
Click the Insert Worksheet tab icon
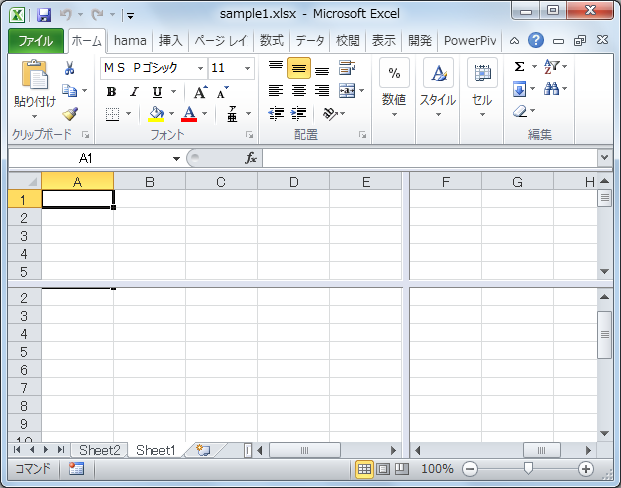pyautogui.click(x=203, y=450)
